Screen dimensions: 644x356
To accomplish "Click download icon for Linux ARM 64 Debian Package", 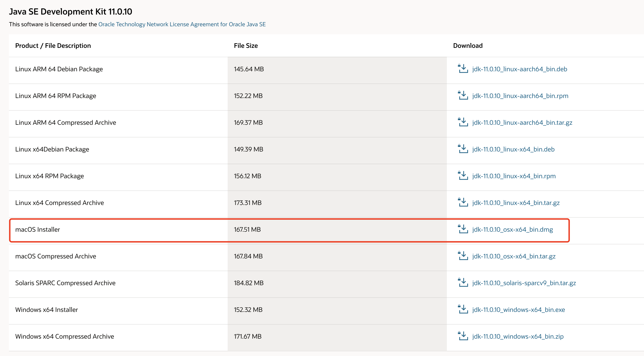I will 463,69.
